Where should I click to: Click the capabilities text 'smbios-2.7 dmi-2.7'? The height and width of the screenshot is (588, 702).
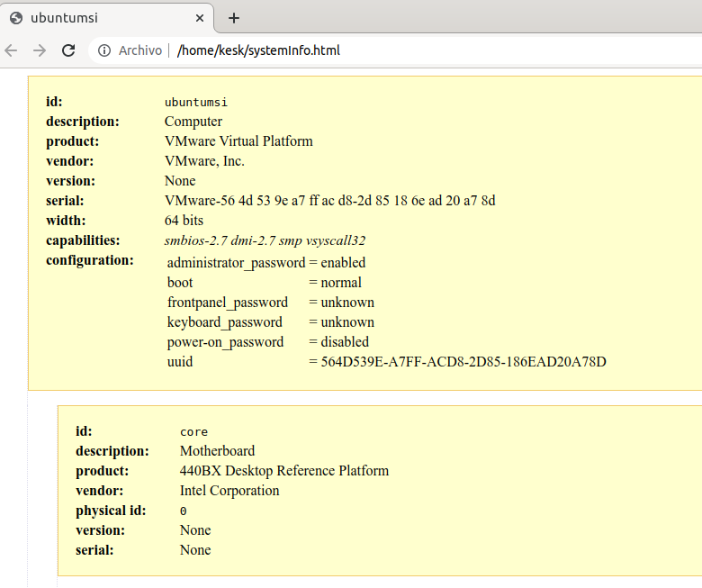point(220,240)
